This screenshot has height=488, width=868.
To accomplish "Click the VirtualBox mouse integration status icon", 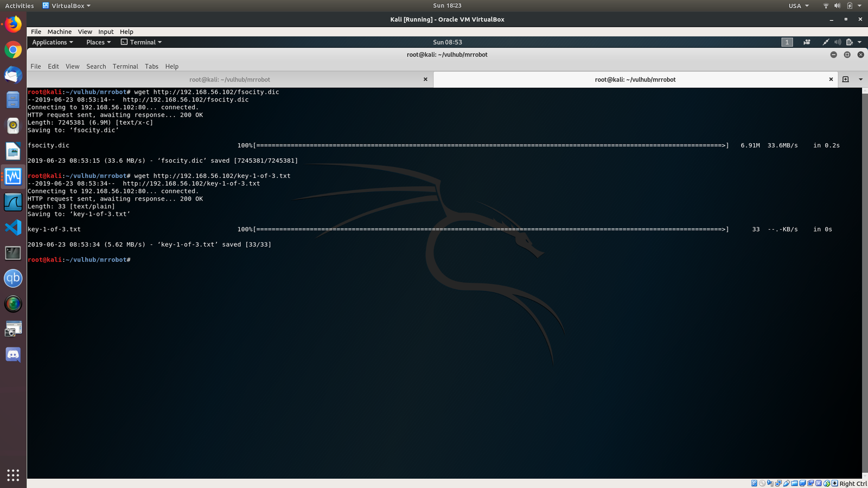I will coord(827,484).
